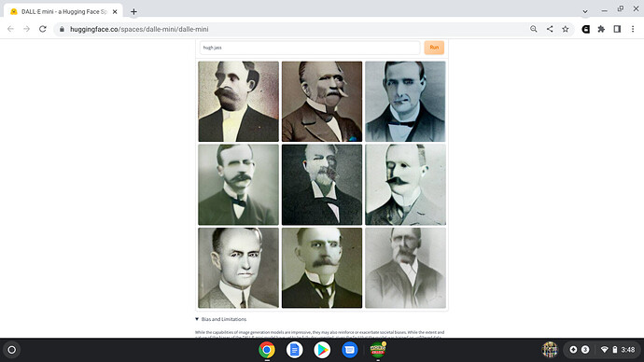The height and width of the screenshot is (362, 644).
Task: Click the huggingface.co address bar URL
Action: [139, 29]
